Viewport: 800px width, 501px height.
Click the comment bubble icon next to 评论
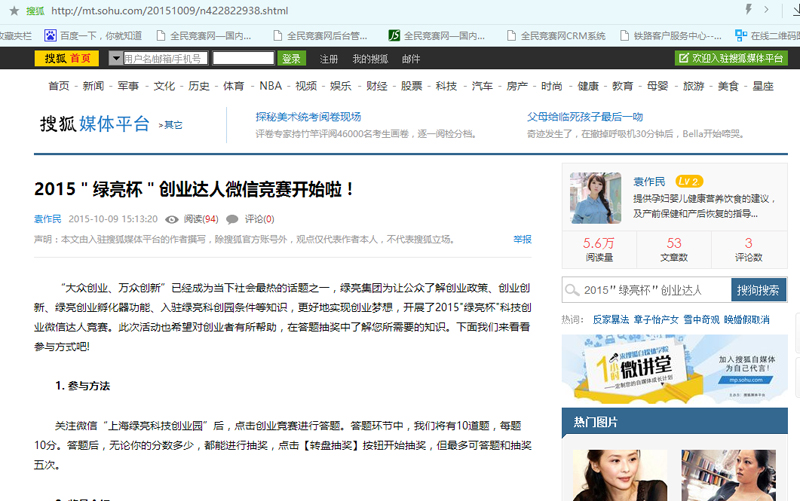click(232, 219)
